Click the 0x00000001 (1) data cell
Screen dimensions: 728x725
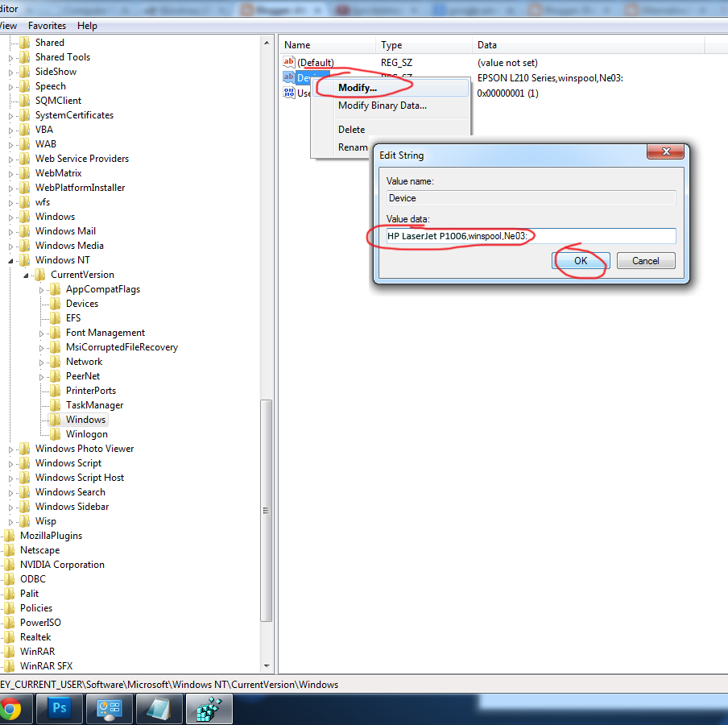tap(507, 93)
